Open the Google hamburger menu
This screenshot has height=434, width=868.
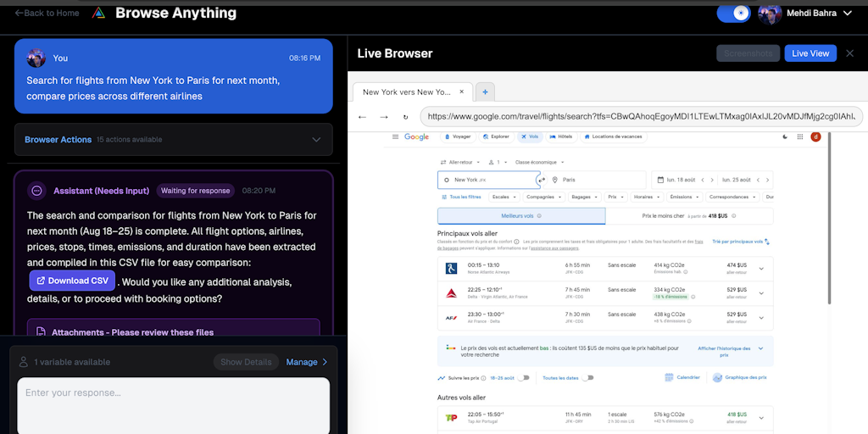point(395,136)
